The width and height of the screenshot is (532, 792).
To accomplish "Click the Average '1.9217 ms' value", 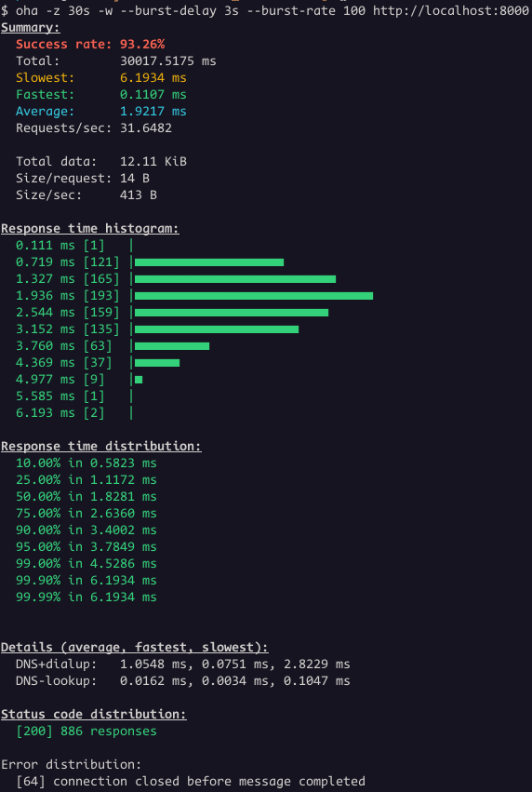I will [x=153, y=111].
